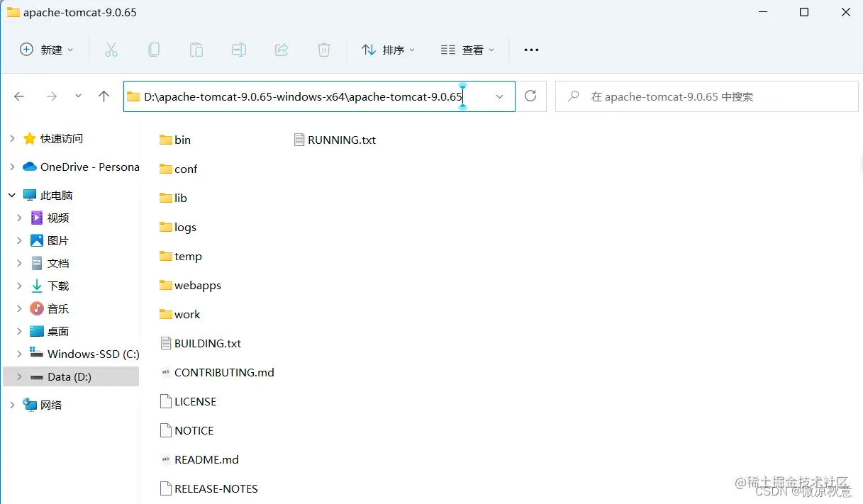Image resolution: width=863 pixels, height=504 pixels.
Task: Select the conf folder icon
Action: pos(166,169)
